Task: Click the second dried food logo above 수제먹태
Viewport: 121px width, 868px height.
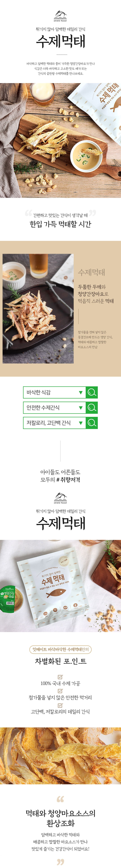Action: pos(60,498)
